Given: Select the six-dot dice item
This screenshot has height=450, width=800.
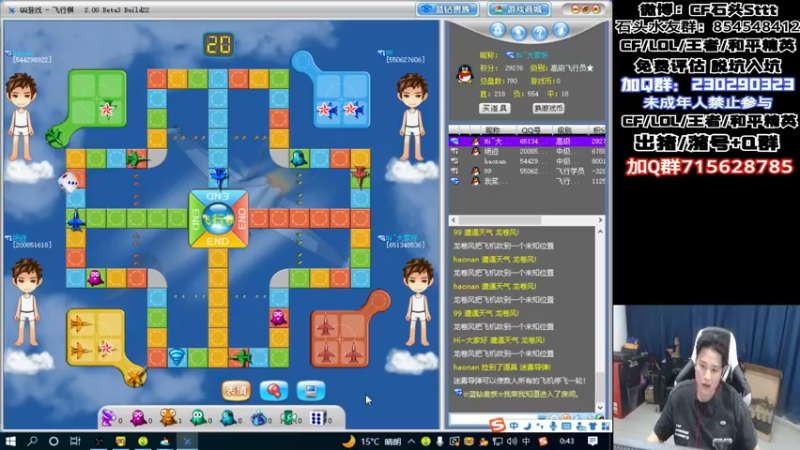Looking at the screenshot, I should point(317,418).
